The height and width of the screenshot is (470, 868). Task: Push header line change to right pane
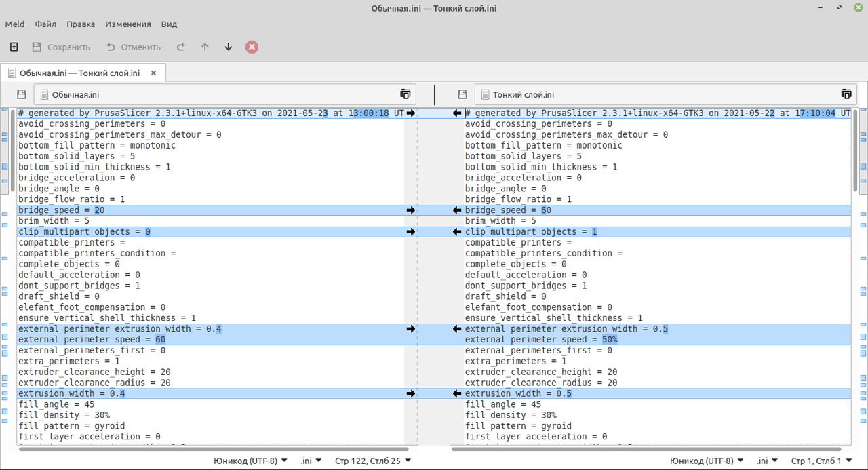click(x=410, y=113)
